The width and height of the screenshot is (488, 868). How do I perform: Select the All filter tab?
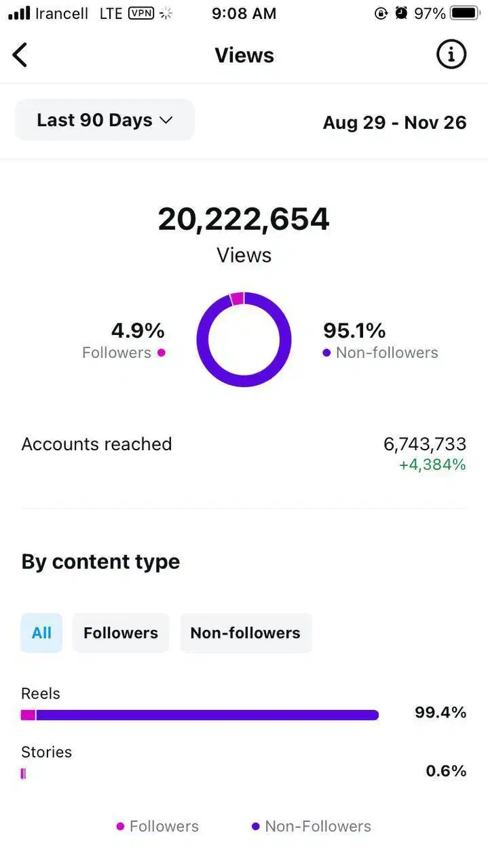coord(41,633)
